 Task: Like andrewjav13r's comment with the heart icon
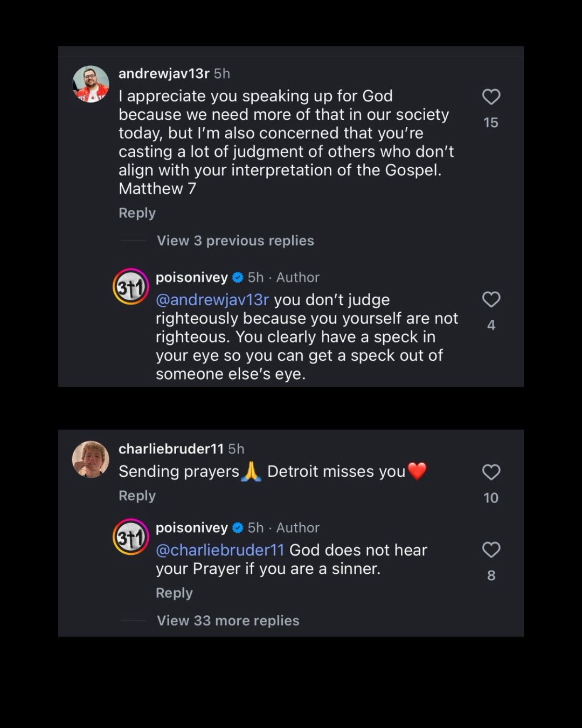(x=491, y=97)
